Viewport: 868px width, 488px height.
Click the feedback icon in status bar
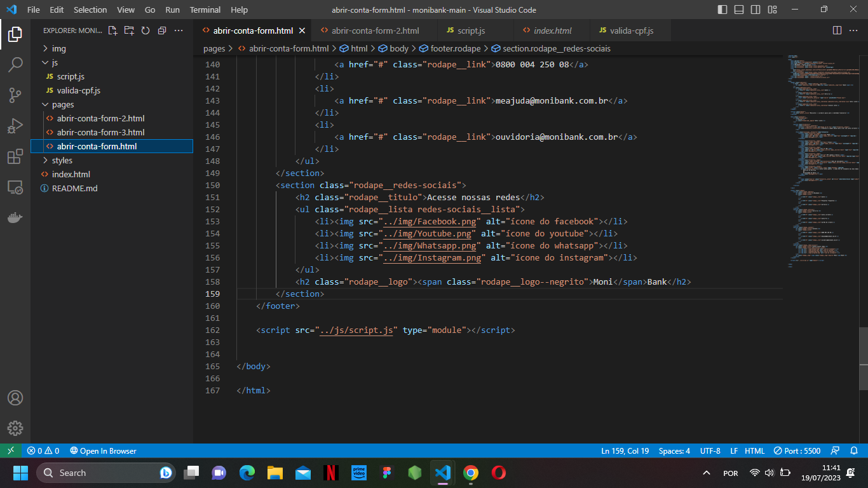point(836,451)
